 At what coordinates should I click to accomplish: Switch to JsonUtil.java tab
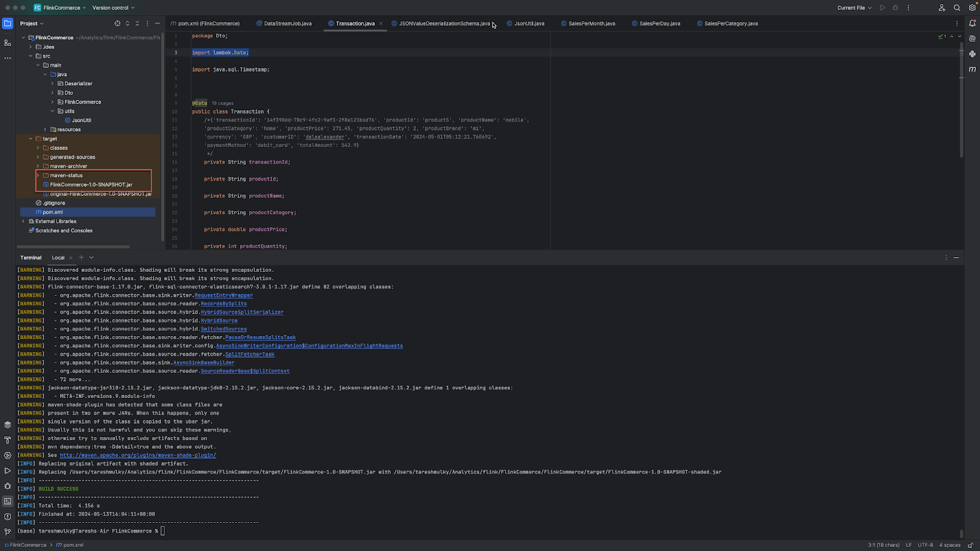[x=526, y=23]
